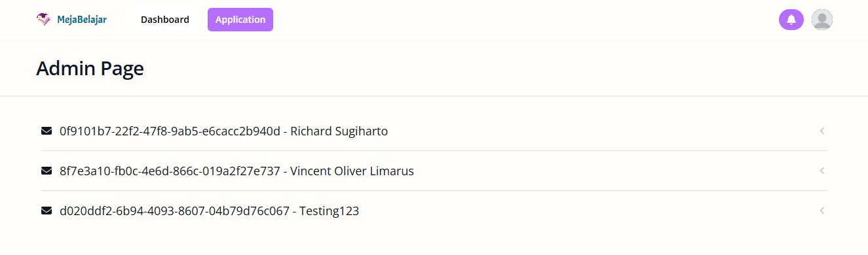The width and height of the screenshot is (868, 255).
Task: Open the notification bell icon
Action: 791,20
